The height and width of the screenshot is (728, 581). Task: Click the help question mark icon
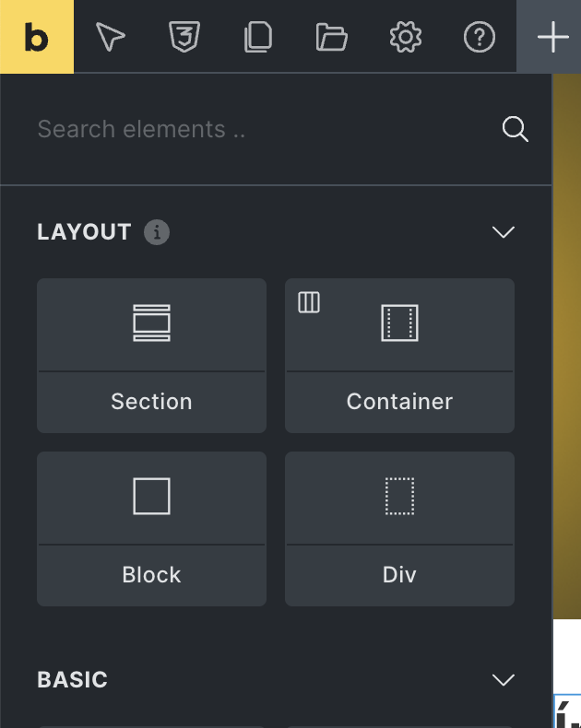click(480, 37)
